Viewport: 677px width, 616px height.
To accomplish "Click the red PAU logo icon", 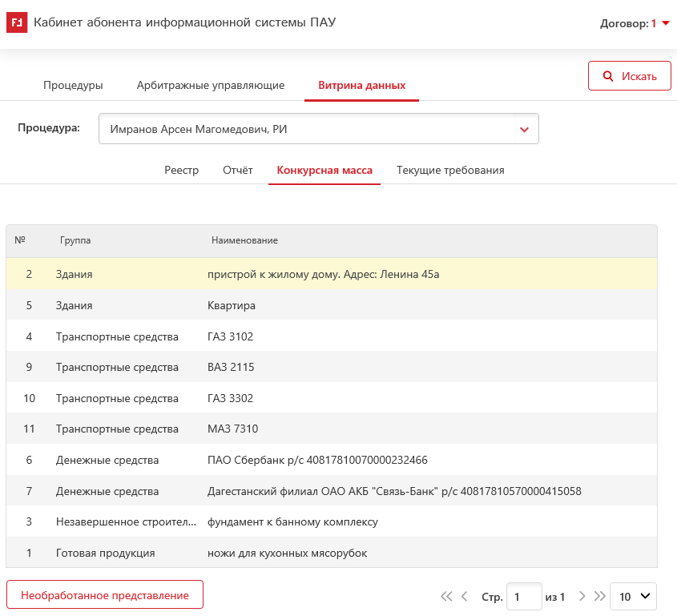I will [x=16, y=23].
